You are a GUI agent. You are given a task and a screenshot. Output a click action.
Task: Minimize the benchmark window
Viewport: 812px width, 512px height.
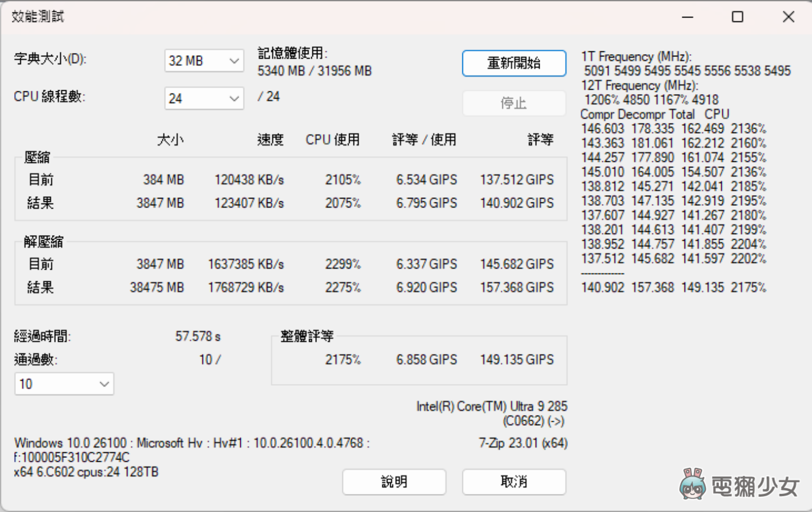tap(687, 17)
